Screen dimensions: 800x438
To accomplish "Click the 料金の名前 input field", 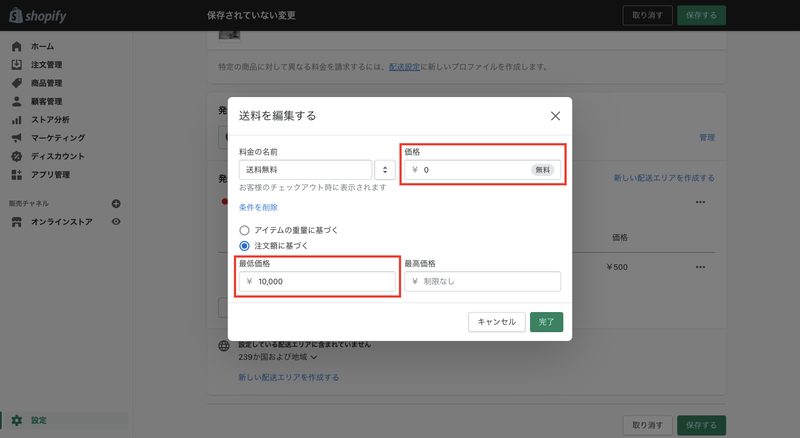I will [x=305, y=169].
